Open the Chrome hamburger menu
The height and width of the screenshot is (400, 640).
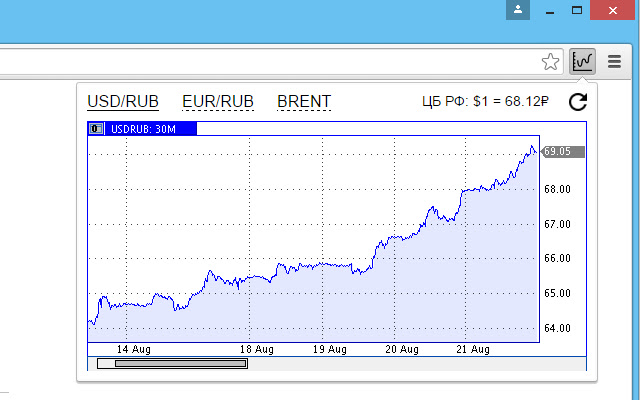[x=614, y=62]
